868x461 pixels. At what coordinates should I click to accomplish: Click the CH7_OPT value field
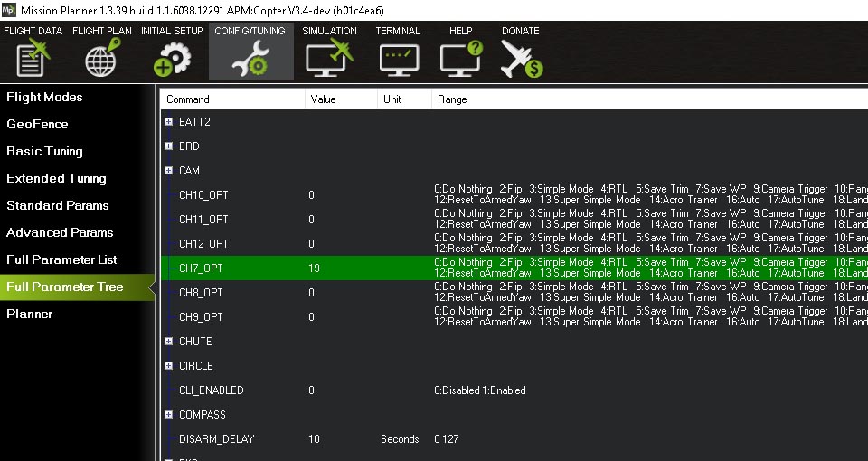tap(340, 268)
